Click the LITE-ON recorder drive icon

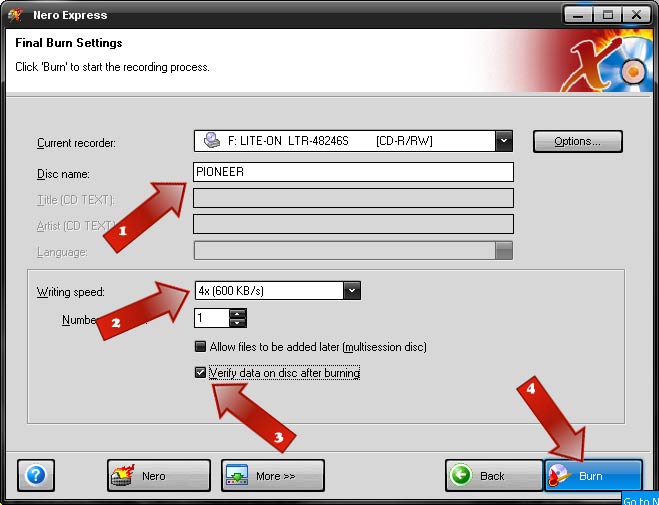pos(212,140)
